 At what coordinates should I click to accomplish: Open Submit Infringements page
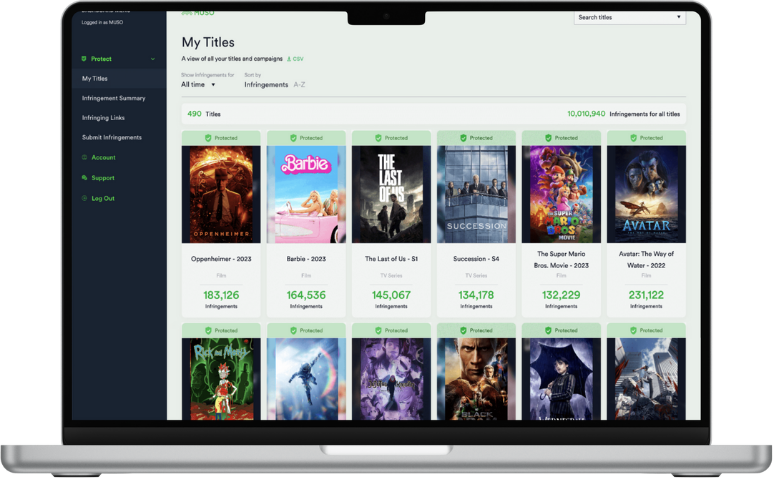pos(111,137)
